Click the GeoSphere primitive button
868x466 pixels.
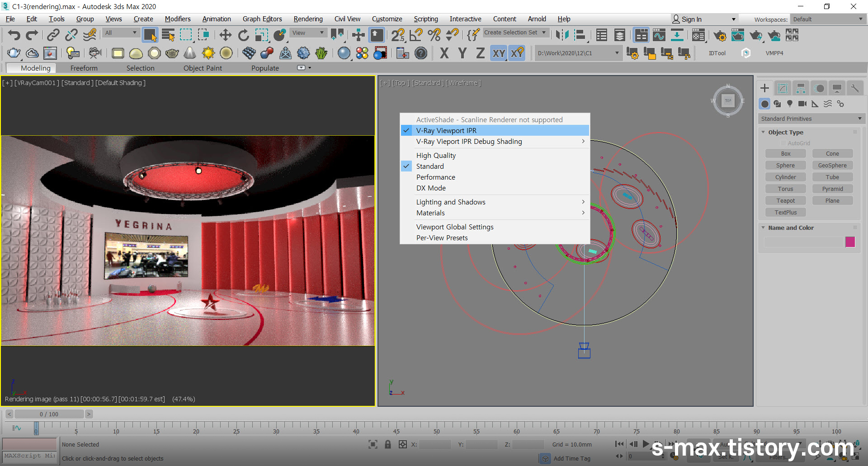pos(832,165)
